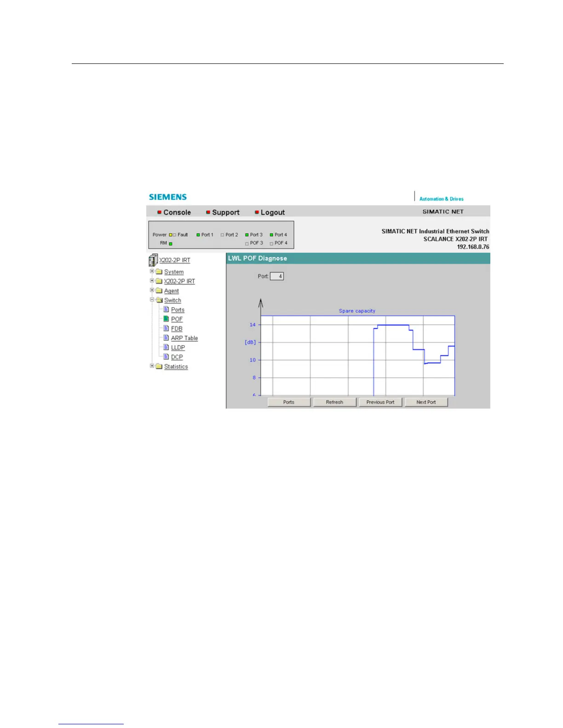Click the Console red bullet icon

pos(160,212)
